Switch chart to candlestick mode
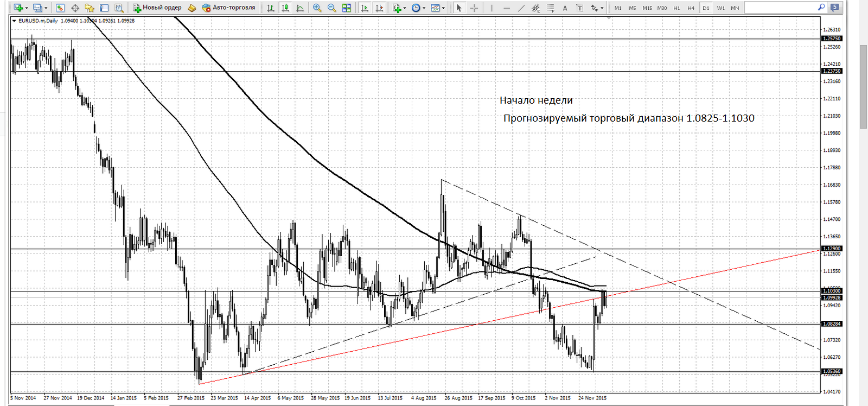Viewport: 868px width, 406px height. tap(285, 8)
